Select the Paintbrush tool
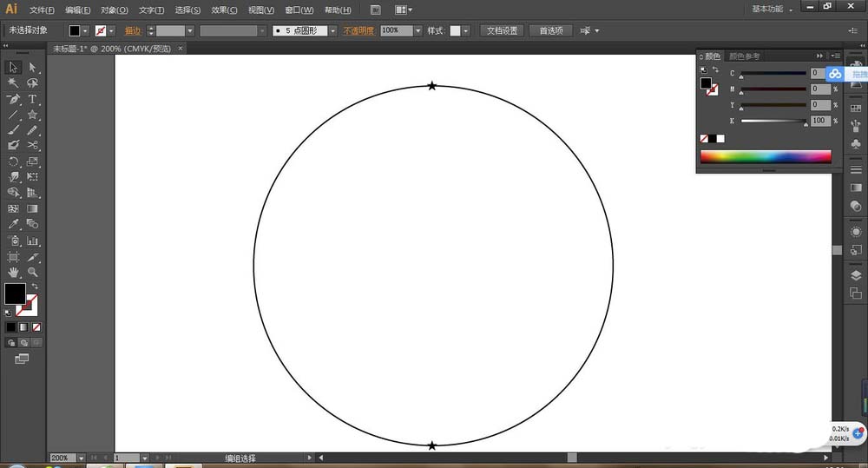The width and height of the screenshot is (868, 468). coord(13,130)
